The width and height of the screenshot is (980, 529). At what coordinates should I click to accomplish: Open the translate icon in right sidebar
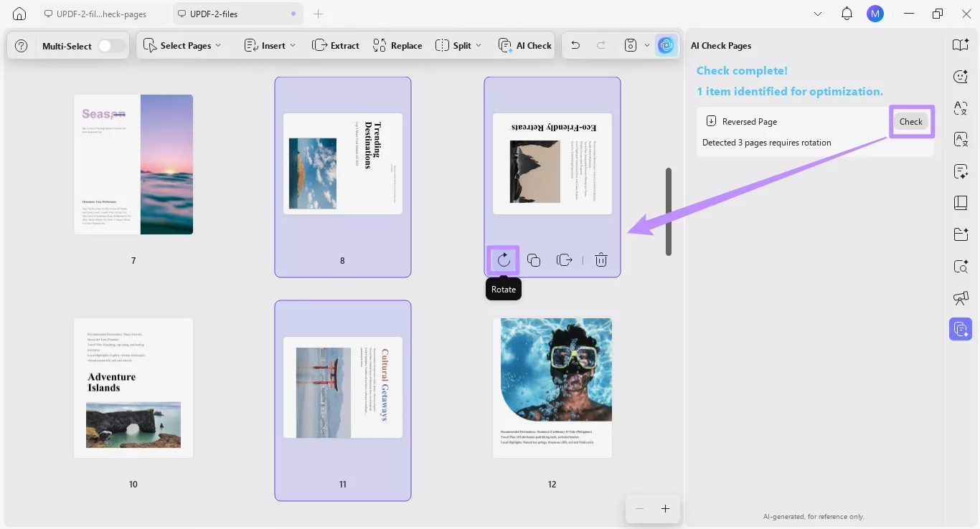pyautogui.click(x=961, y=108)
